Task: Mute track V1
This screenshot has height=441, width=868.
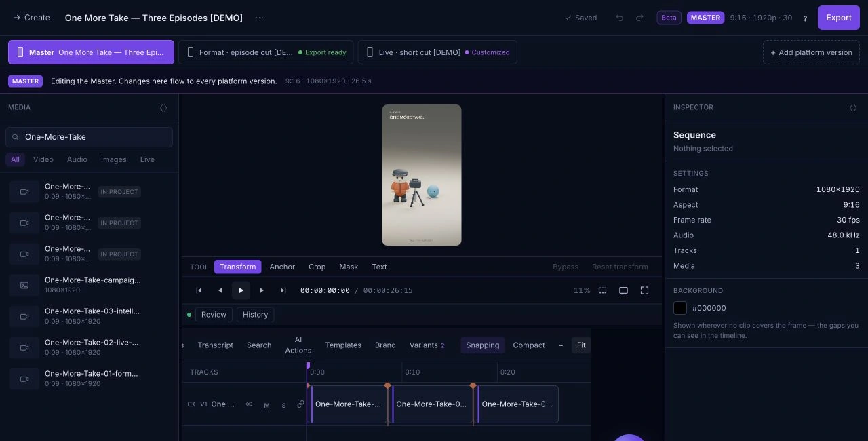Action: [x=267, y=405]
